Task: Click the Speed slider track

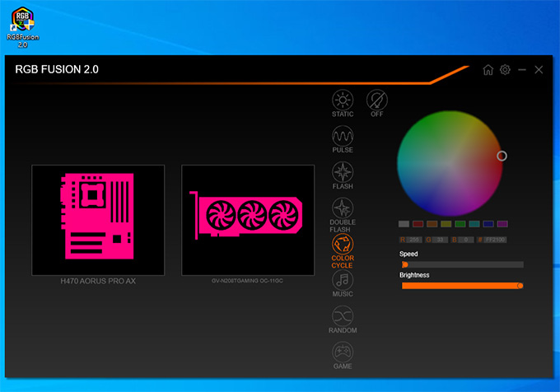Action: click(463, 264)
